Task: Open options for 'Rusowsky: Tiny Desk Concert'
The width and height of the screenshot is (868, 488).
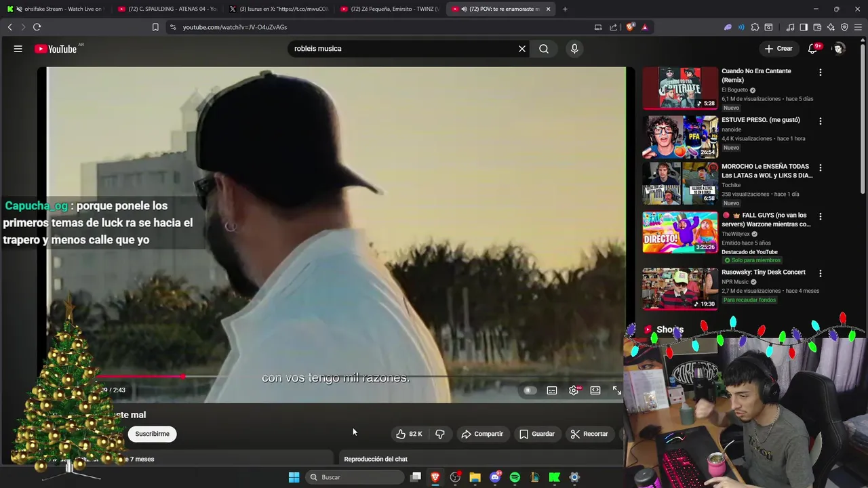Action: (x=821, y=274)
